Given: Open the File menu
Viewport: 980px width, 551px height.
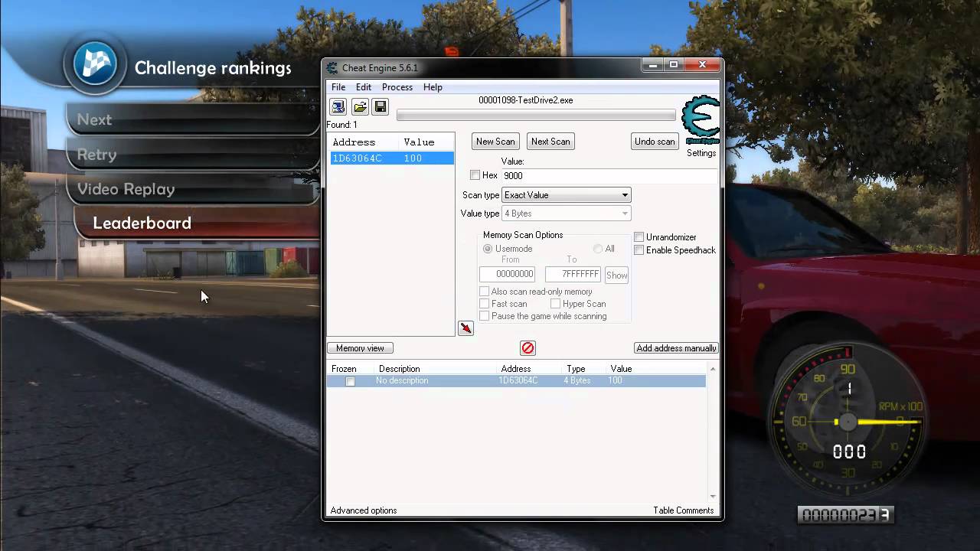Looking at the screenshot, I should pos(338,87).
